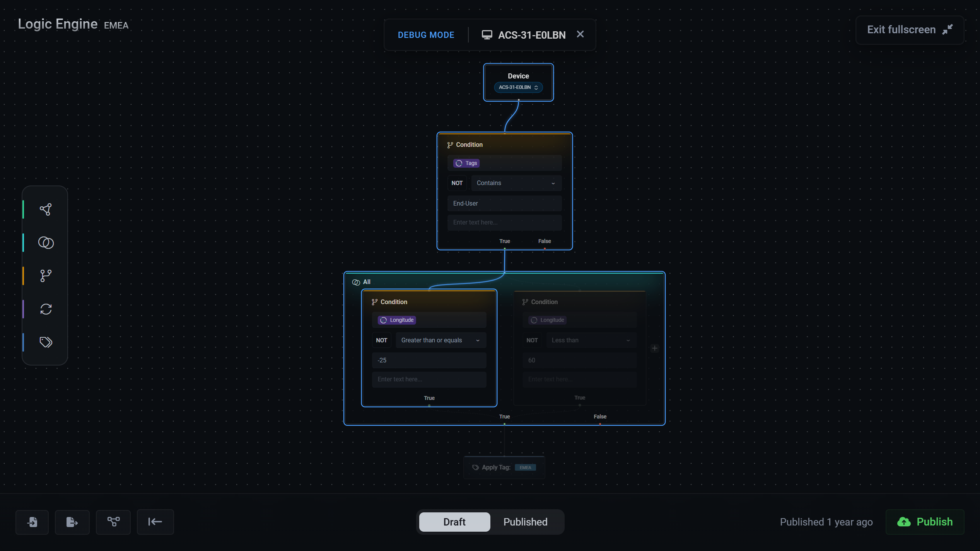Click the export file icon in bottom toolbar

click(x=72, y=522)
